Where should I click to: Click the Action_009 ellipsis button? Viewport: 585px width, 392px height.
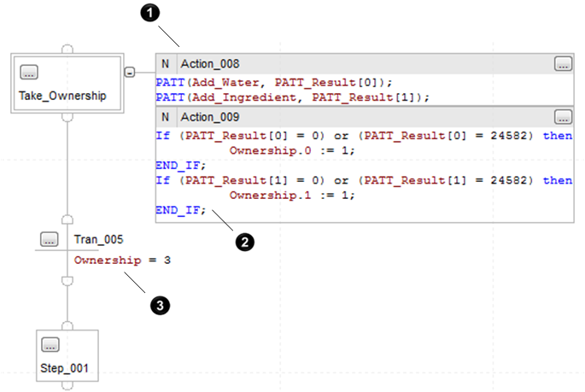click(562, 117)
